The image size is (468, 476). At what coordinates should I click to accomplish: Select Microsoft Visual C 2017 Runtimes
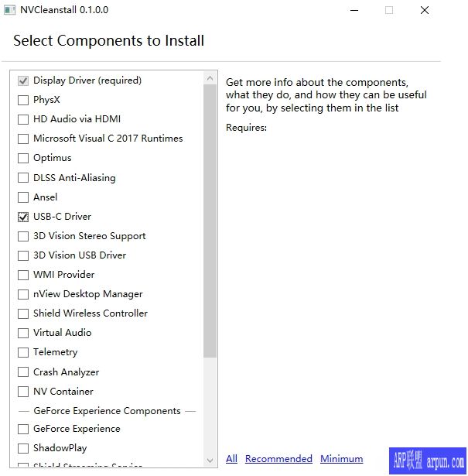23,139
